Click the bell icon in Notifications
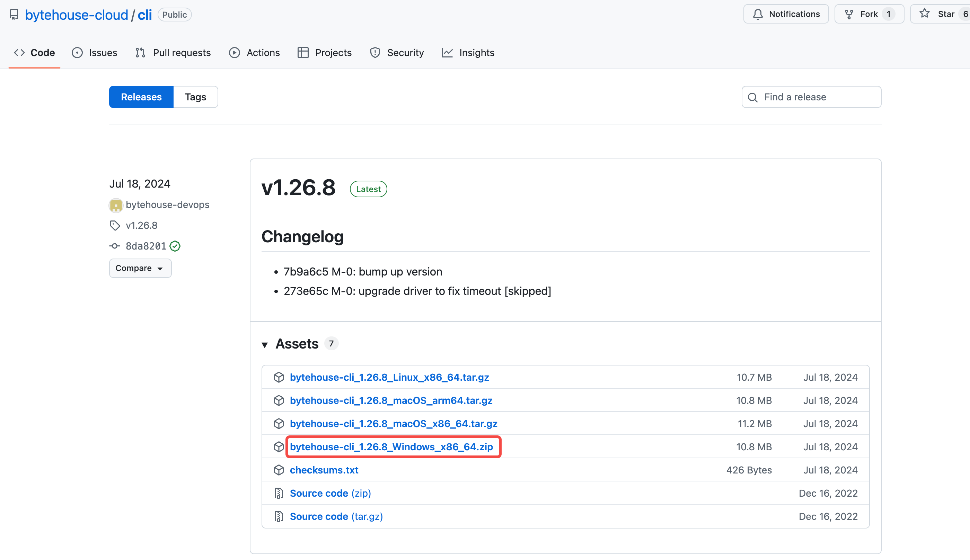The height and width of the screenshot is (560, 970). click(x=758, y=14)
